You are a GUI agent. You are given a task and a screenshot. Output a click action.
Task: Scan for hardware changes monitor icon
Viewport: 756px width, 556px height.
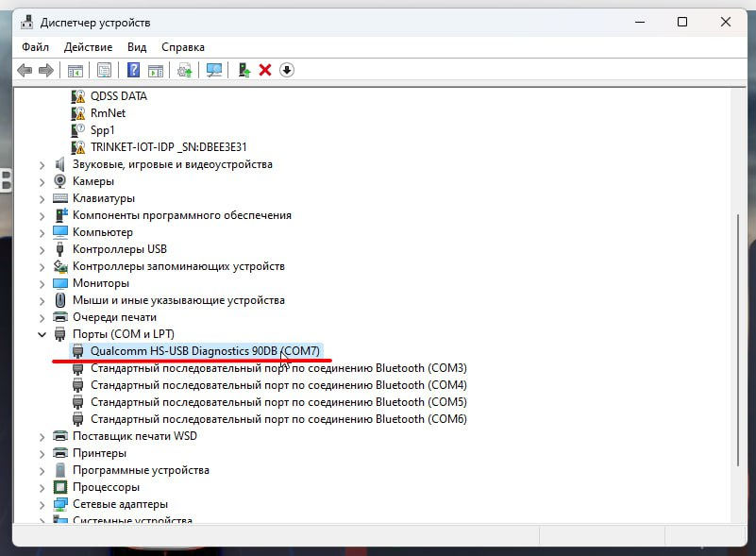coord(214,71)
